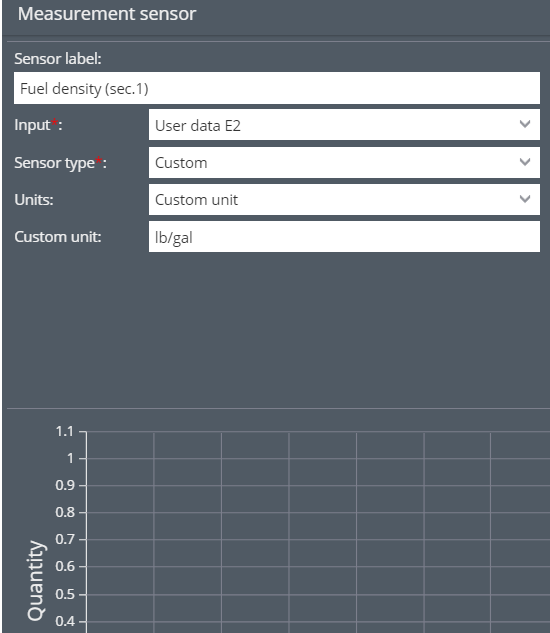Screen dimensions: 550x633
Task: Click the 0.8 tick label on Quantity axis
Action: coord(65,512)
